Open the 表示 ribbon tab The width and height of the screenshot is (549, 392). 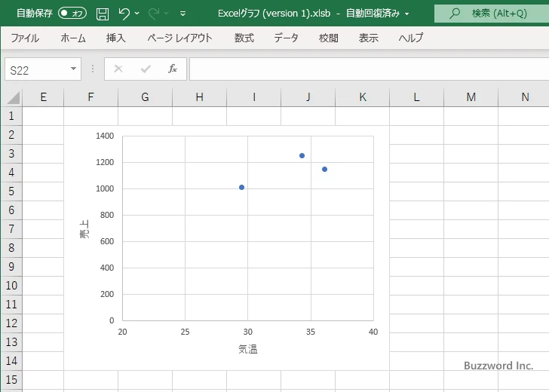pos(368,38)
